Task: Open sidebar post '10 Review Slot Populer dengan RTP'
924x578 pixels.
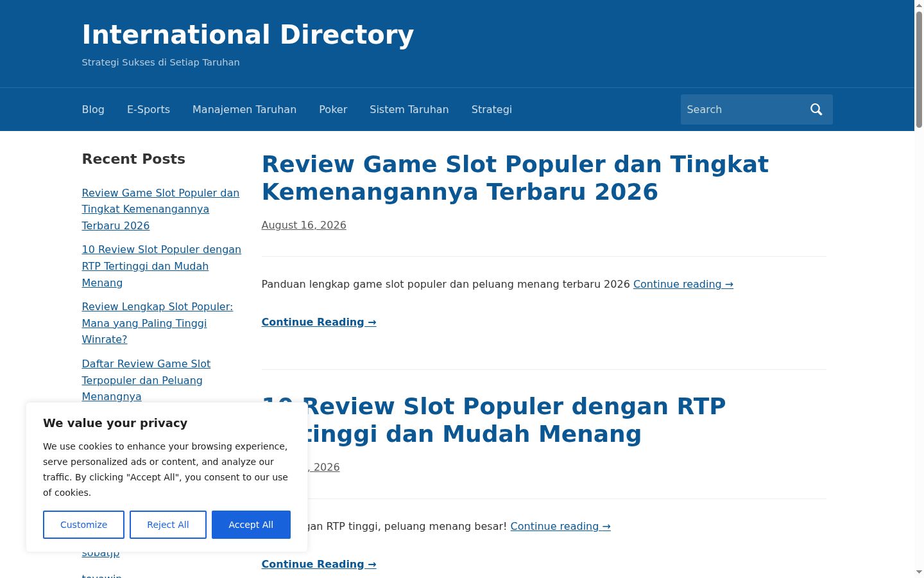Action: point(162,266)
